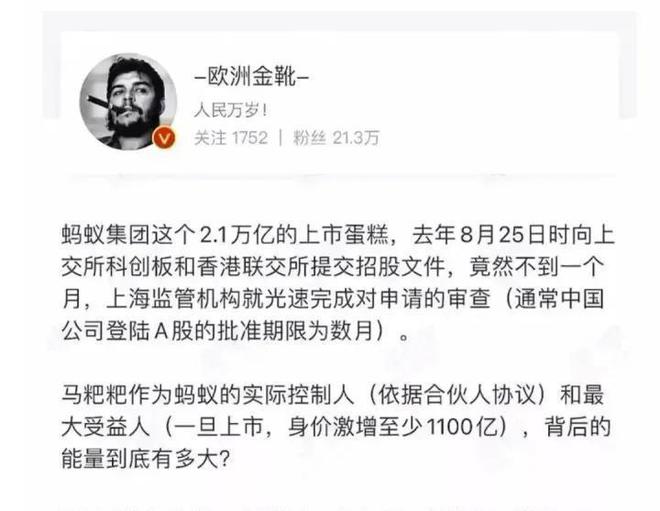Image resolution: width=660 pixels, height=511 pixels.
Task: Click the line starting with 蚂蚁集团这个
Action: point(338,235)
